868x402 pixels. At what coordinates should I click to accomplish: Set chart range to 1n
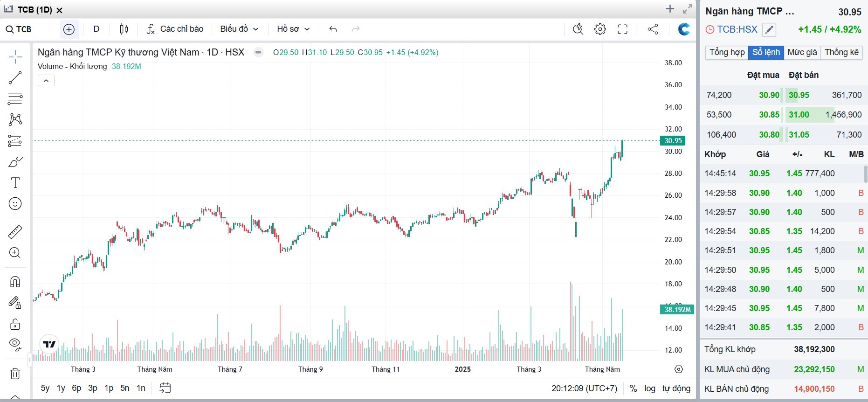141,388
